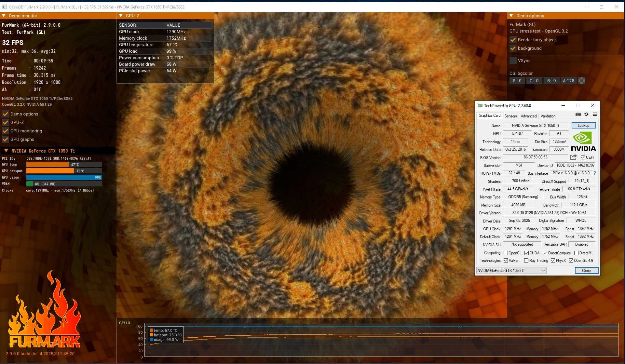This screenshot has width=625, height=364.
Task: Adjust the OSI bgcolor A:128 value
Action: 568,81
